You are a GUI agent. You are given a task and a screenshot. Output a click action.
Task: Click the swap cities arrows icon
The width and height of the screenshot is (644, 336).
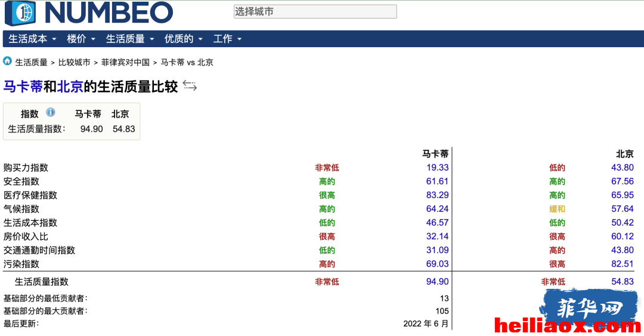coord(190,85)
